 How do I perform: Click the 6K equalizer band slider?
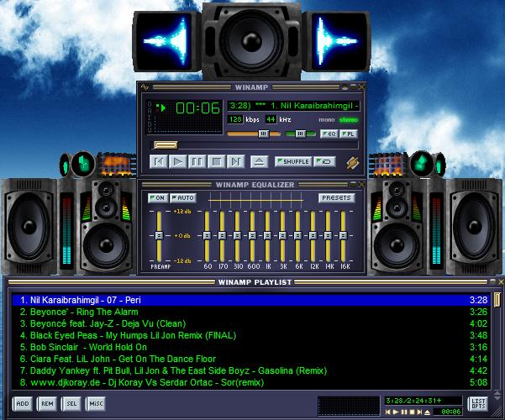(x=297, y=236)
